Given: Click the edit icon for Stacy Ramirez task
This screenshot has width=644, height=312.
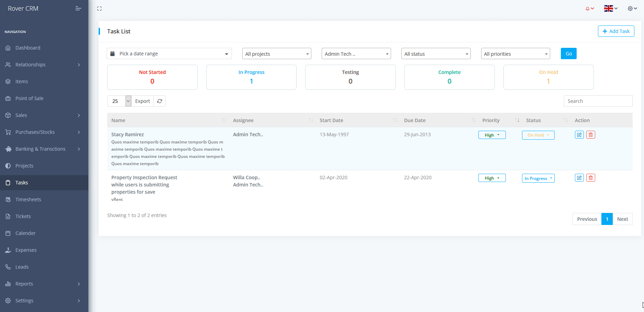Looking at the screenshot, I should (579, 135).
